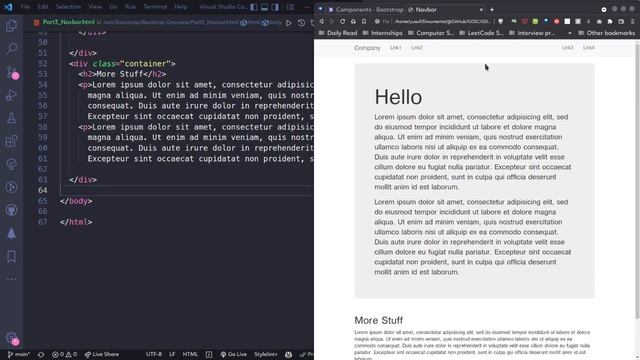Open the Explorer view in VS Code activity bar

click(x=11, y=26)
